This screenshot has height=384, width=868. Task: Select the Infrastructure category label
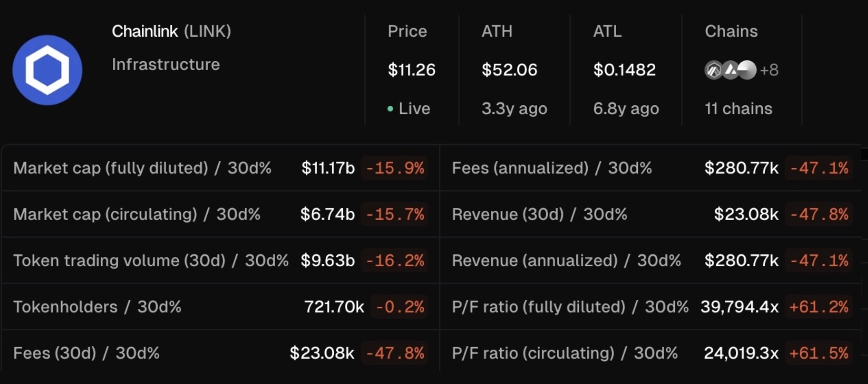pyautogui.click(x=166, y=65)
